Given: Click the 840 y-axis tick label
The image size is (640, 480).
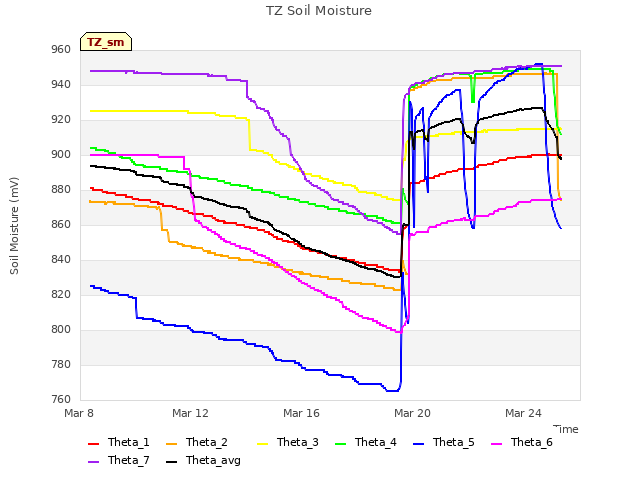Looking at the screenshot, I should (61, 260).
